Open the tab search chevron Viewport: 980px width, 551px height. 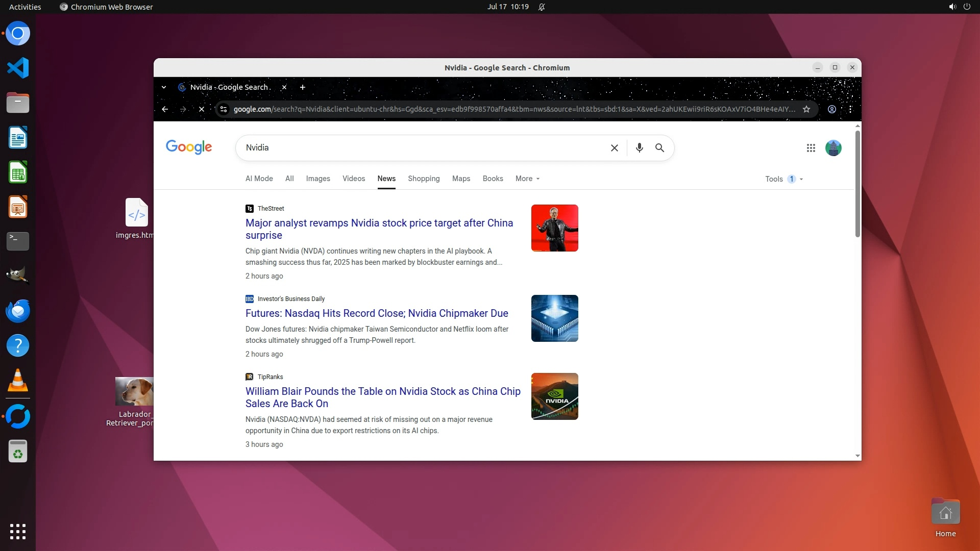(164, 87)
